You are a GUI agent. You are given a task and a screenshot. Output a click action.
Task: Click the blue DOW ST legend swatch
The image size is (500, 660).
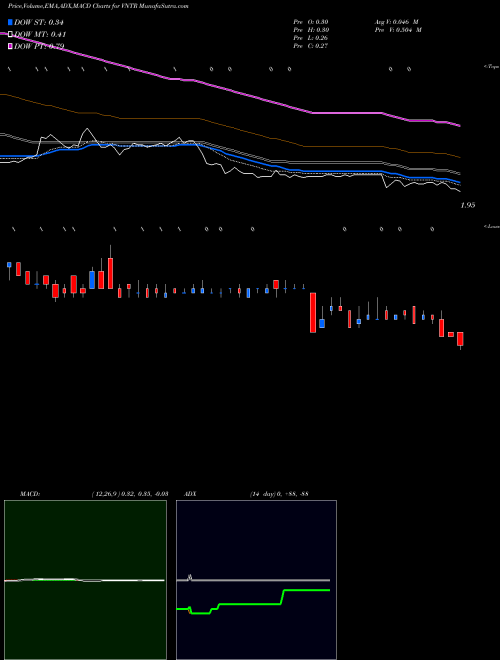click(10, 22)
